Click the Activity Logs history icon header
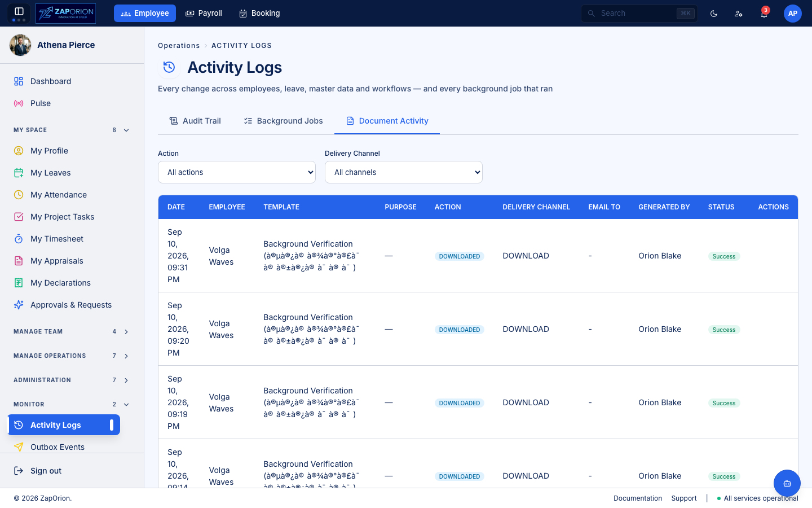Viewport: 812px width, 508px height. click(169, 67)
